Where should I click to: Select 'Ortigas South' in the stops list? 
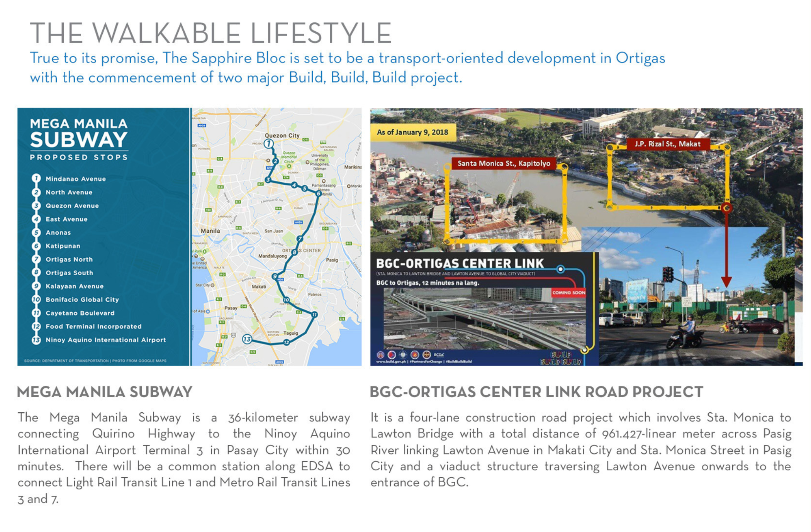pyautogui.click(x=70, y=273)
